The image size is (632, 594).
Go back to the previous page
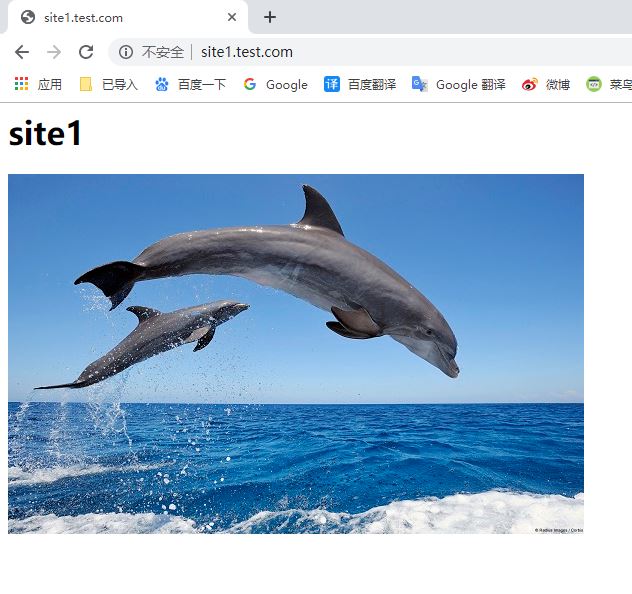coord(22,52)
